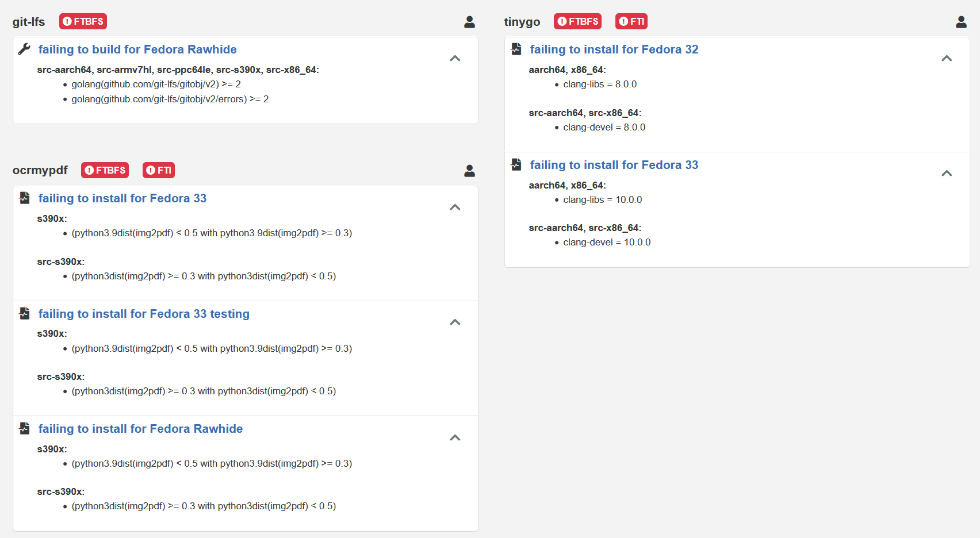Collapse git-lfs failing to build for Fedora Rawhide
980x538 pixels.
pos(455,58)
